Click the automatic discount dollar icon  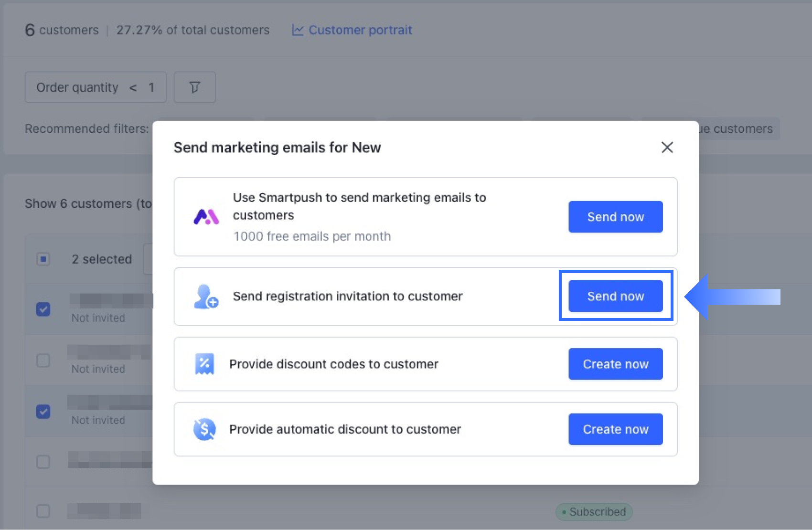(204, 429)
